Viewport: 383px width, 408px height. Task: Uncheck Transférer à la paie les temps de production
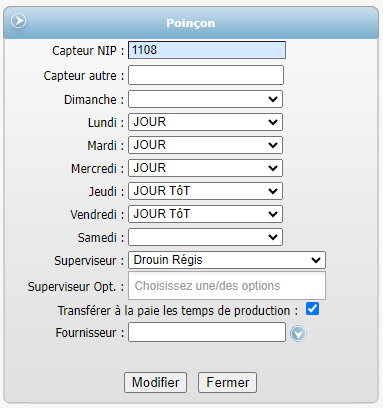312,309
